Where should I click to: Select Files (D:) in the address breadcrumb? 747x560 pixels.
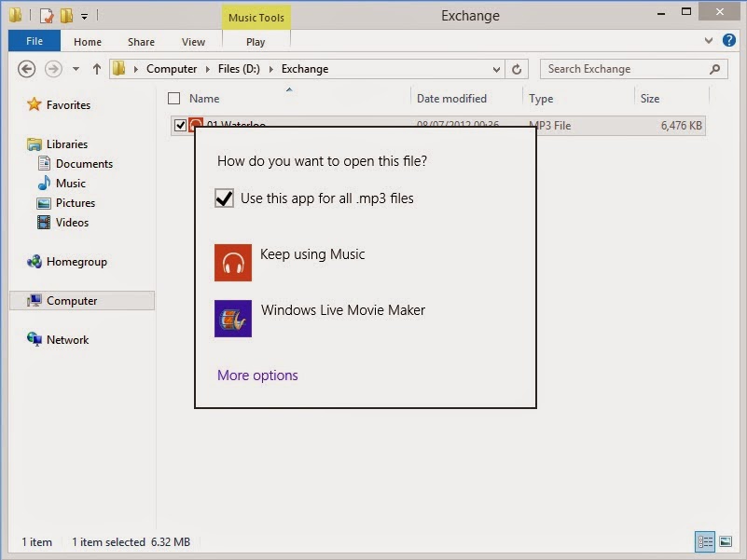(239, 69)
